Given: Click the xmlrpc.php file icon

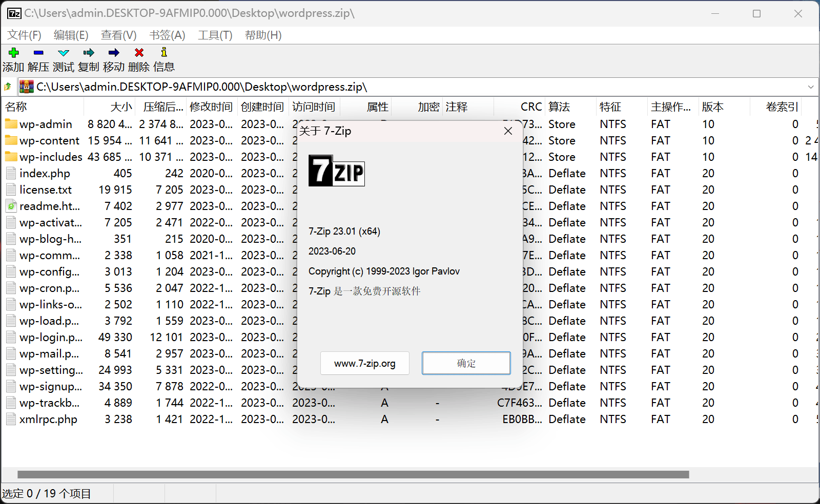Looking at the screenshot, I should tap(11, 419).
